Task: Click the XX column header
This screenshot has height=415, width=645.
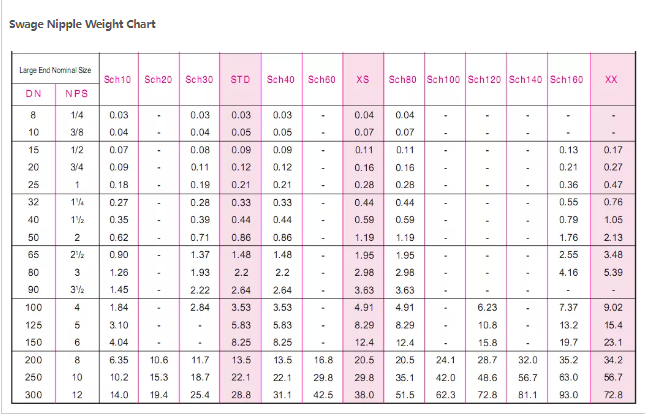Action: click(x=611, y=79)
